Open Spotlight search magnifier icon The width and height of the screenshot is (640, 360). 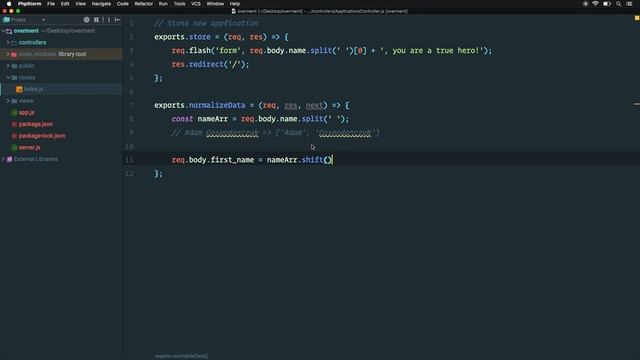point(618,4)
